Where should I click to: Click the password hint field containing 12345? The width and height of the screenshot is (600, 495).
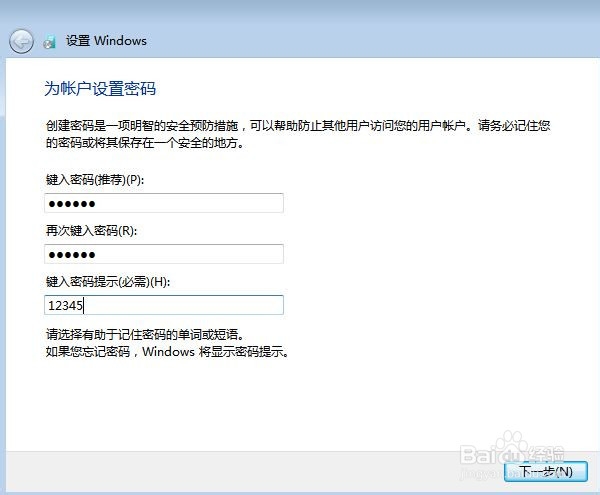(164, 305)
